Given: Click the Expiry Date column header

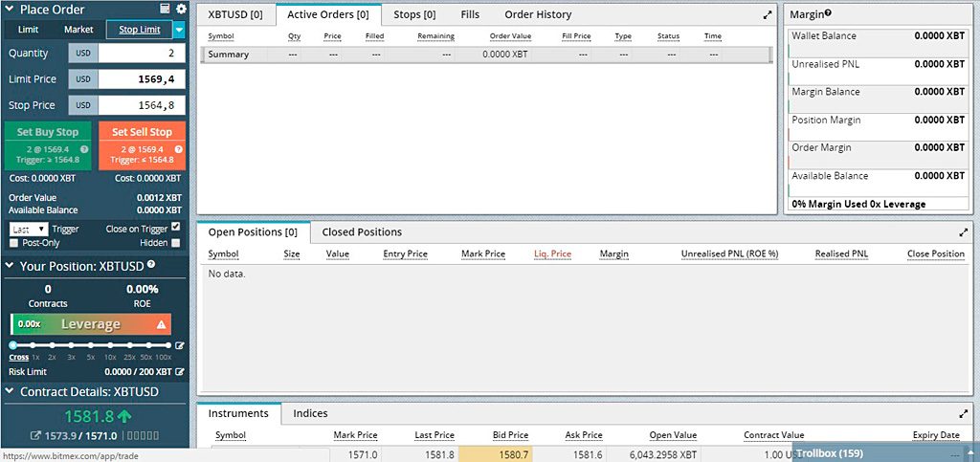Looking at the screenshot, I should 936,435.
